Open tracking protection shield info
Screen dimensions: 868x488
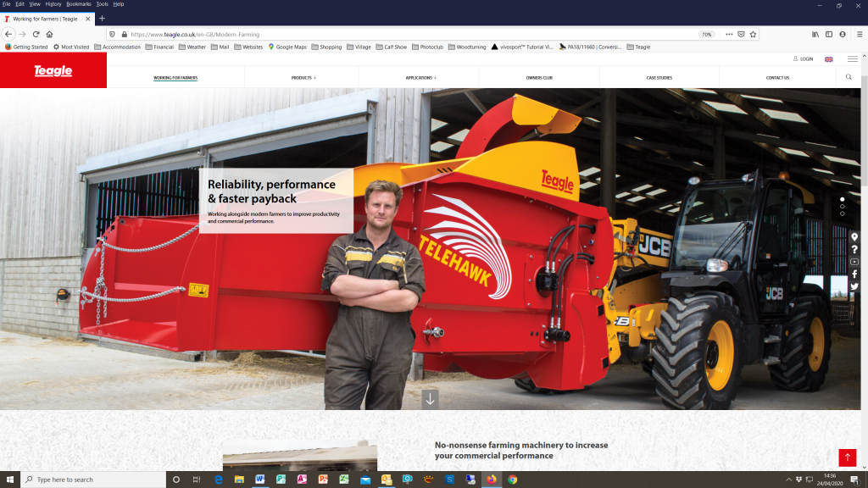point(113,34)
